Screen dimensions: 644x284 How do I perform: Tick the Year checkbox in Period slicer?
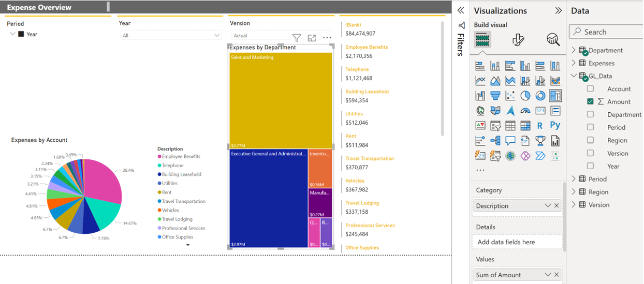click(x=21, y=34)
